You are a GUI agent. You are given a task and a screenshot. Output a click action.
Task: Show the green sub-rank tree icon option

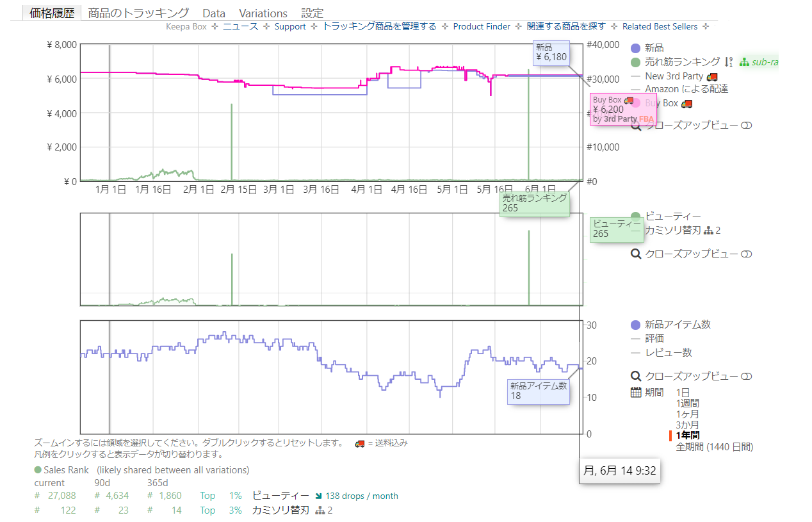(744, 62)
